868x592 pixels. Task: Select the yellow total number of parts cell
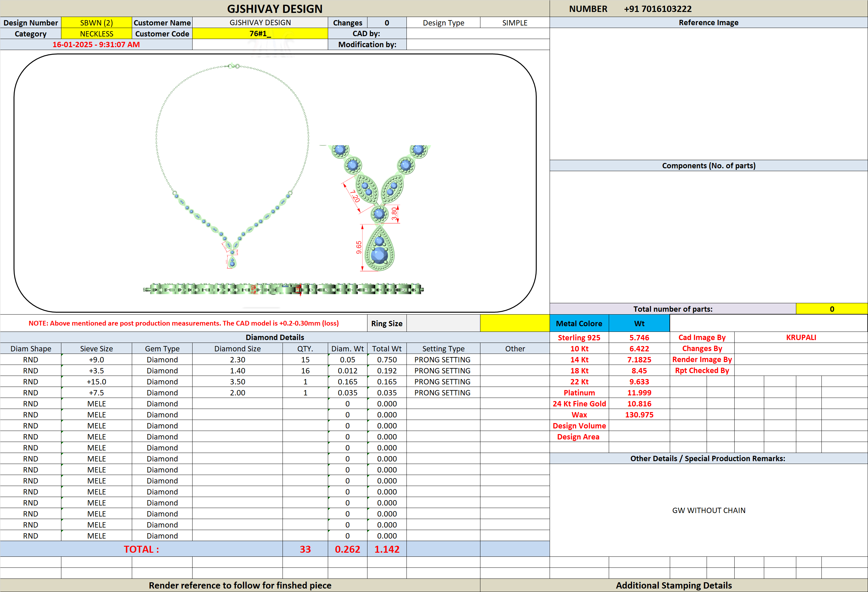[832, 309]
